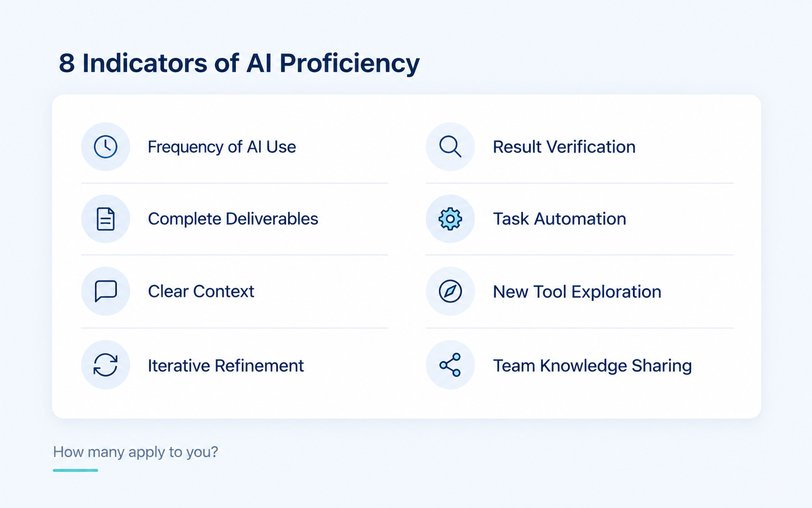The width and height of the screenshot is (812, 508).
Task: Select the Frequency of AI Use label
Action: pos(222,147)
